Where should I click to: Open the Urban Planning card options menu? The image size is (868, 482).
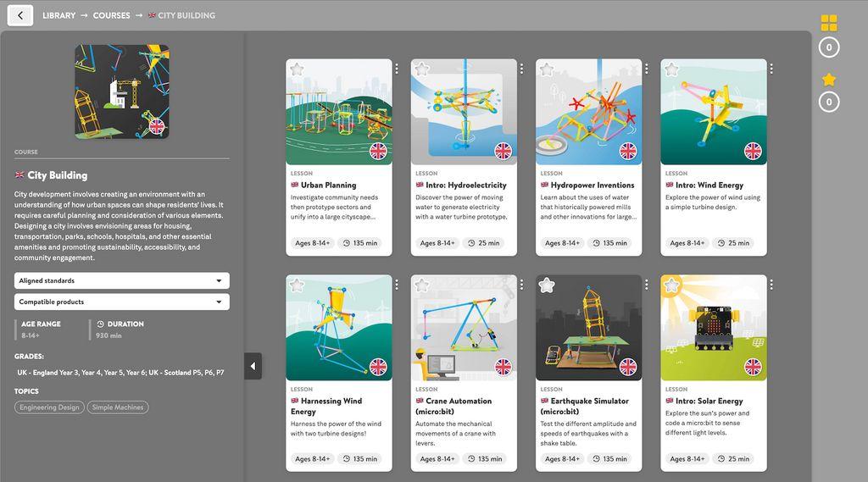397,69
